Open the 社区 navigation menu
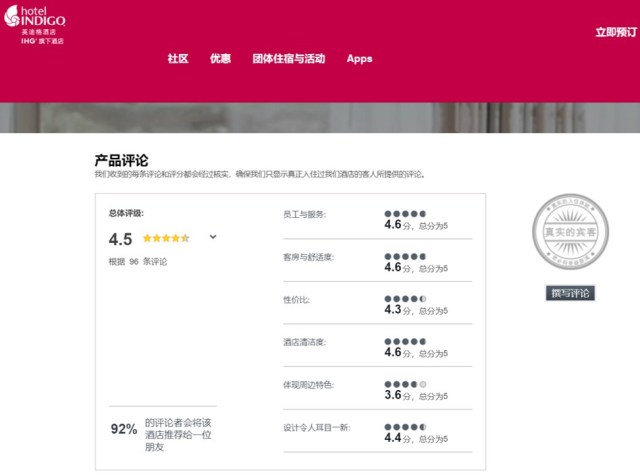 tap(178, 59)
